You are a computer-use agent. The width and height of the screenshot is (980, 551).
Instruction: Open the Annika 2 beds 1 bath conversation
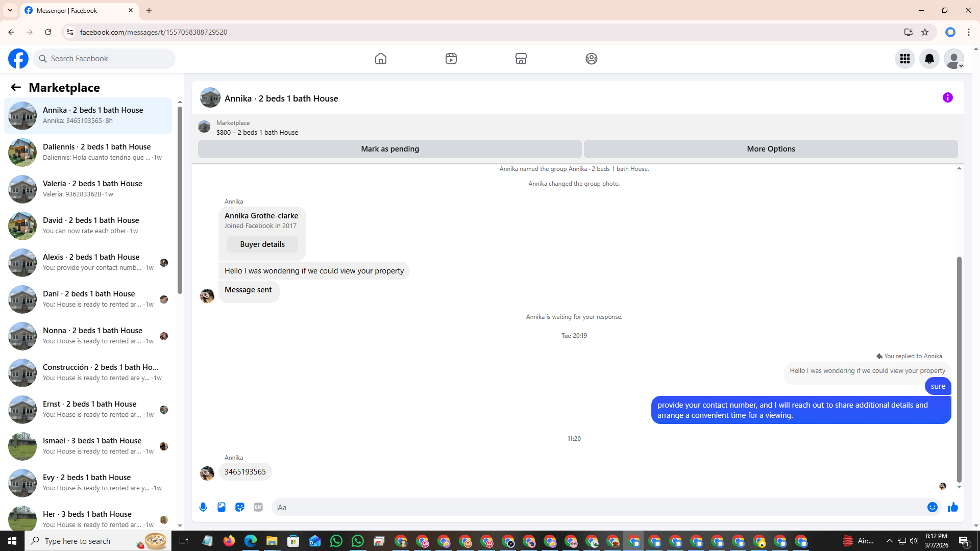88,116
